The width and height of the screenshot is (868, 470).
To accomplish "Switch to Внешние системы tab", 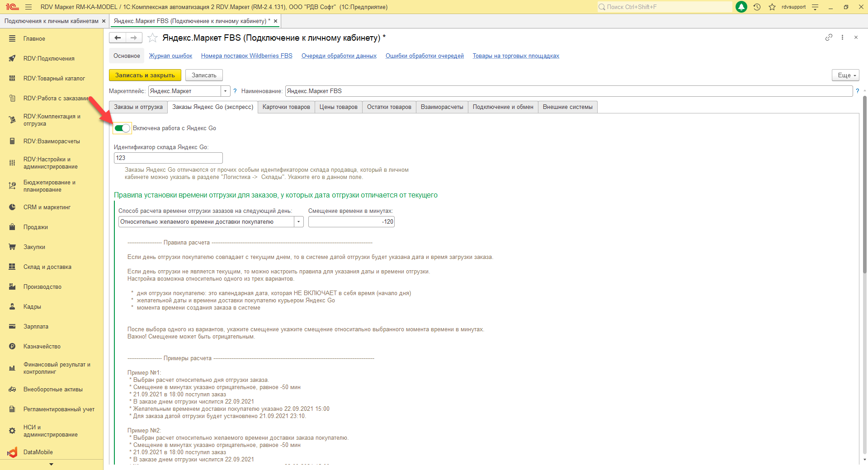I will click(568, 107).
